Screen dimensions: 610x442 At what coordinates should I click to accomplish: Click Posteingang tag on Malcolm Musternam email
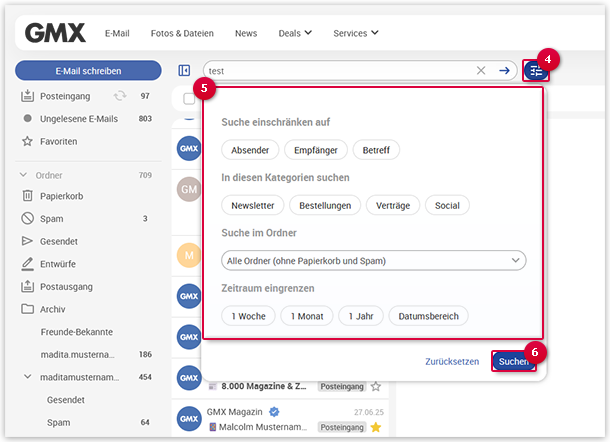[x=342, y=427]
